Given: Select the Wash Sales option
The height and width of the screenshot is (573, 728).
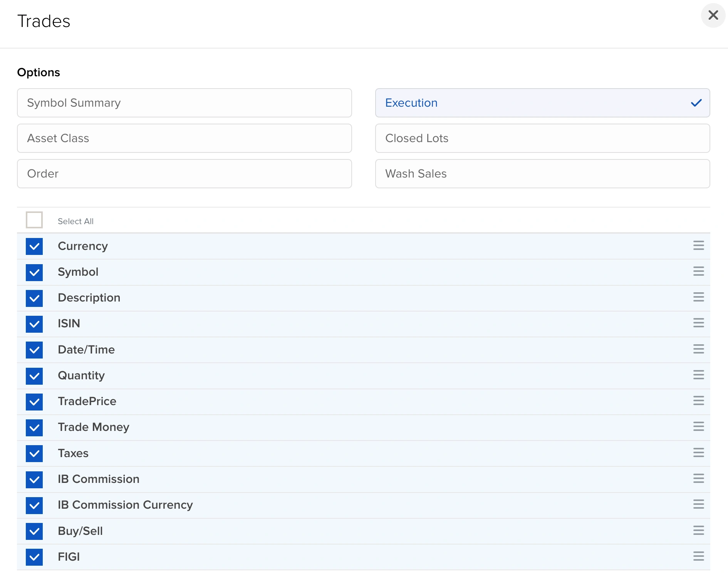Looking at the screenshot, I should point(542,174).
